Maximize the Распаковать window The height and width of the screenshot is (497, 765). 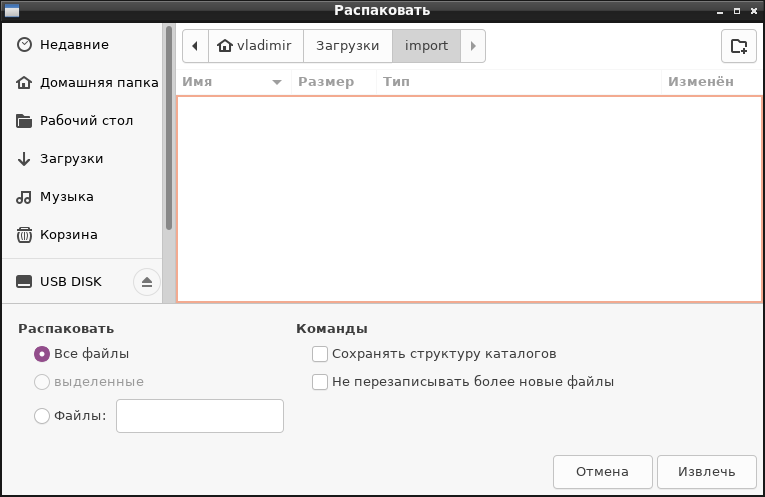[x=737, y=11]
